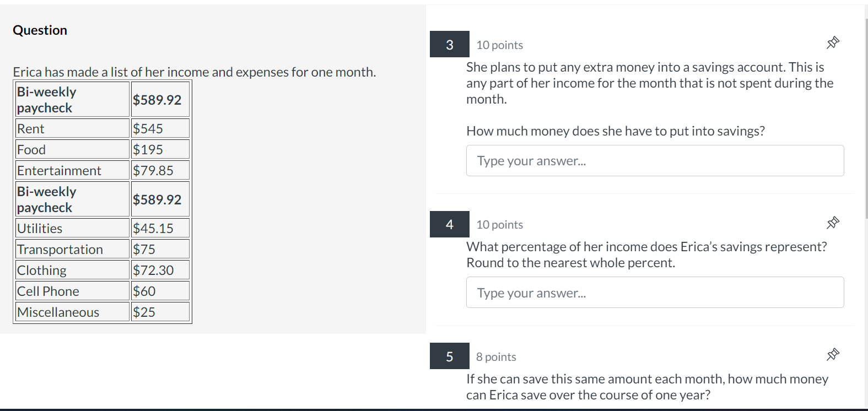Click the pin icon for question 4
The image size is (868, 411).
click(x=833, y=223)
